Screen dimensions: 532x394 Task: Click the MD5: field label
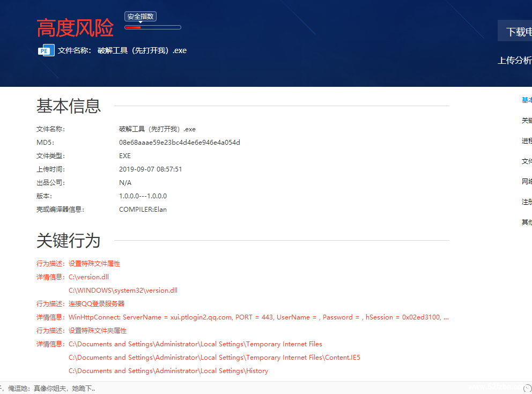[45, 143]
